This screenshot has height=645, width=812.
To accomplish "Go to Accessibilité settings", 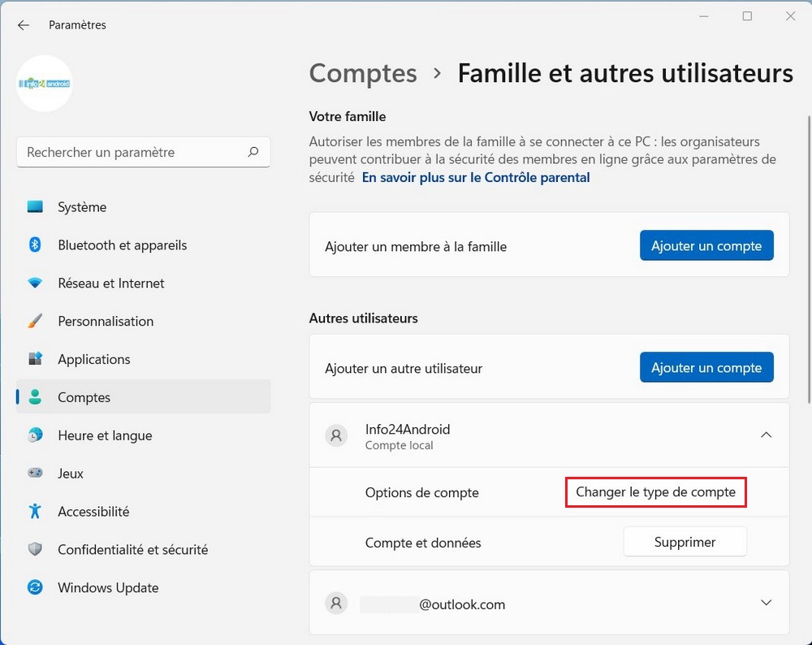I will [144, 511].
